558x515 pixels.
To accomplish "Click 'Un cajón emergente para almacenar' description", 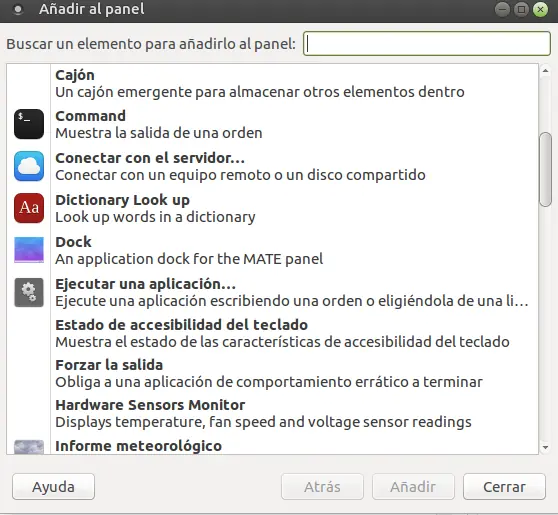I will click(260, 92).
